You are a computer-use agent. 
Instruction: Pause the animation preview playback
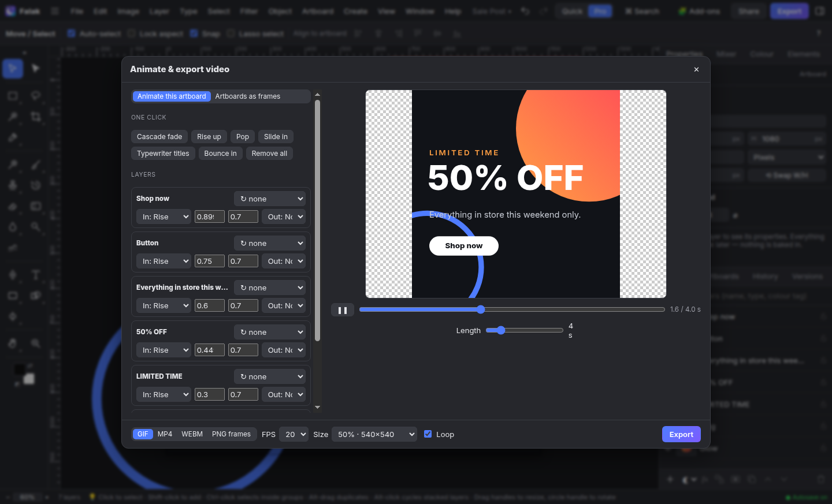coord(343,311)
